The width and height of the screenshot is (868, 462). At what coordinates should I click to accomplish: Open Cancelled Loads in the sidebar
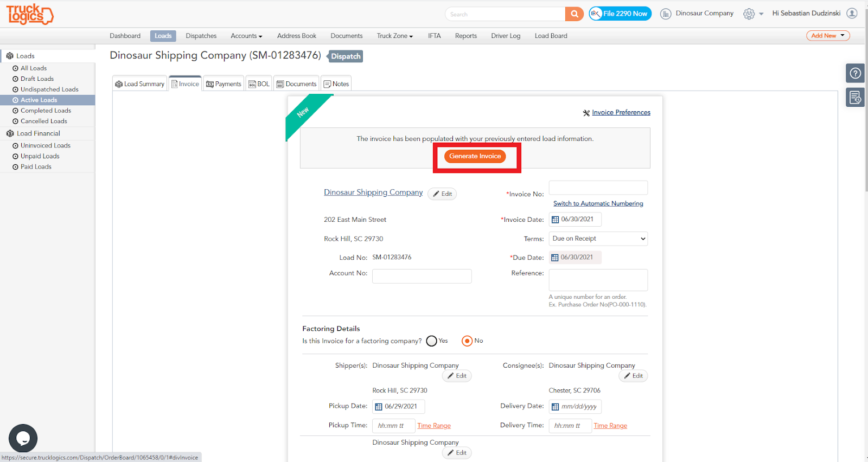tap(44, 121)
